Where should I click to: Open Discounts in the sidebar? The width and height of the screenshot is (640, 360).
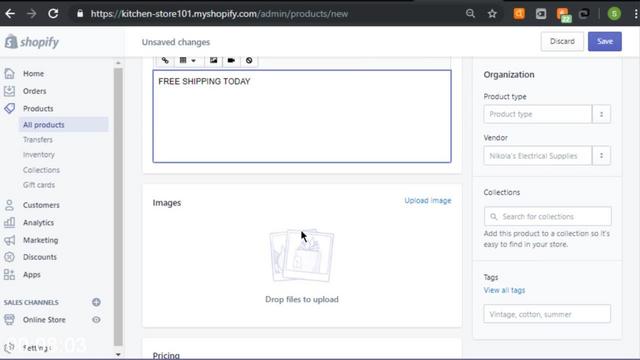[40, 257]
